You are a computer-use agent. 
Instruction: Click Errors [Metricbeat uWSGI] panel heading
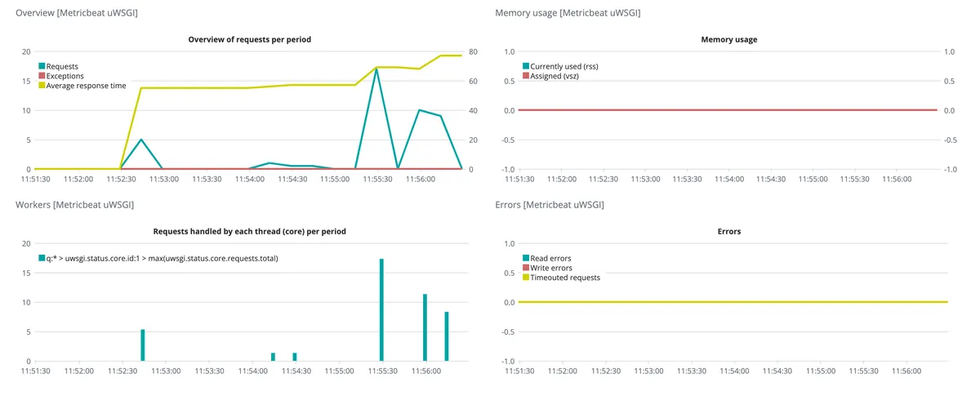pyautogui.click(x=551, y=204)
